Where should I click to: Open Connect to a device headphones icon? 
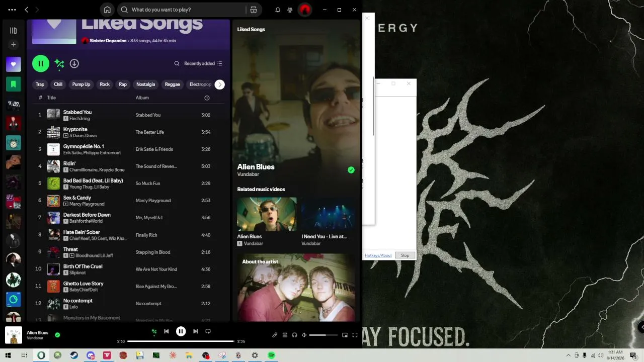294,335
